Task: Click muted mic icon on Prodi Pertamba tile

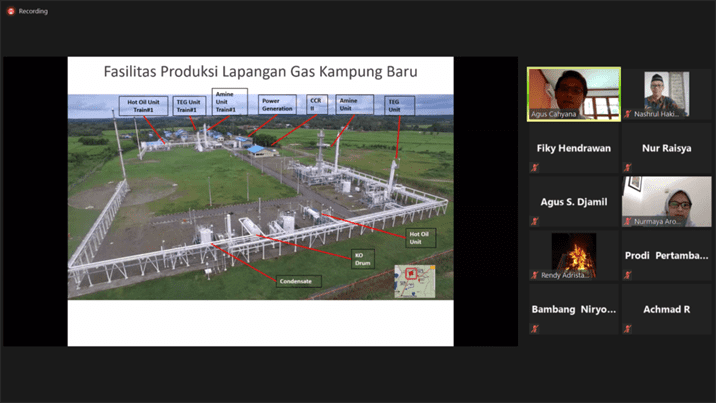Action: tap(627, 275)
